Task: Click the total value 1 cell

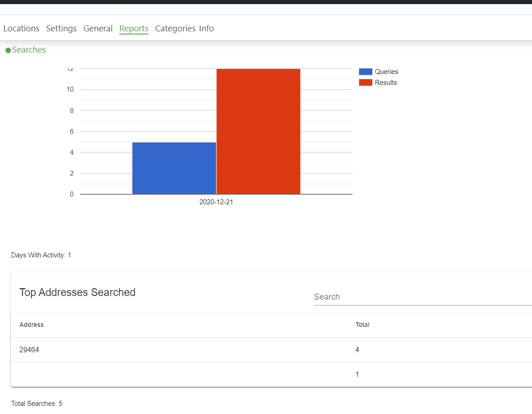Action: (x=357, y=375)
